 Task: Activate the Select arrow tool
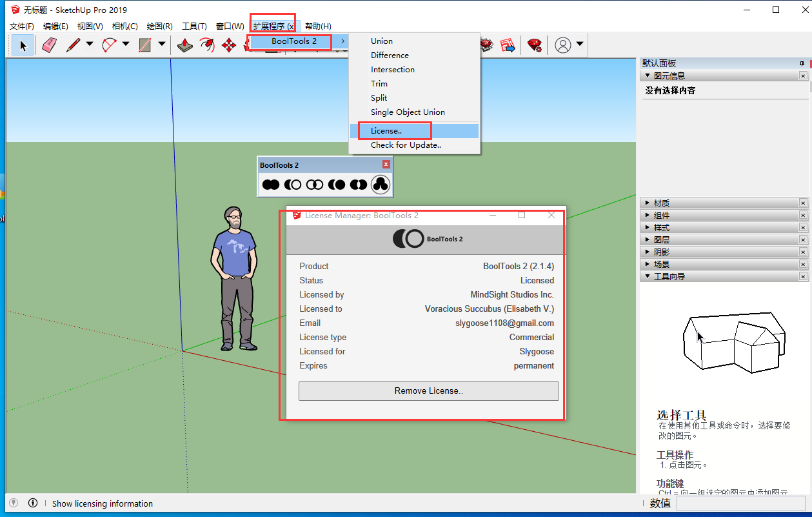click(23, 45)
